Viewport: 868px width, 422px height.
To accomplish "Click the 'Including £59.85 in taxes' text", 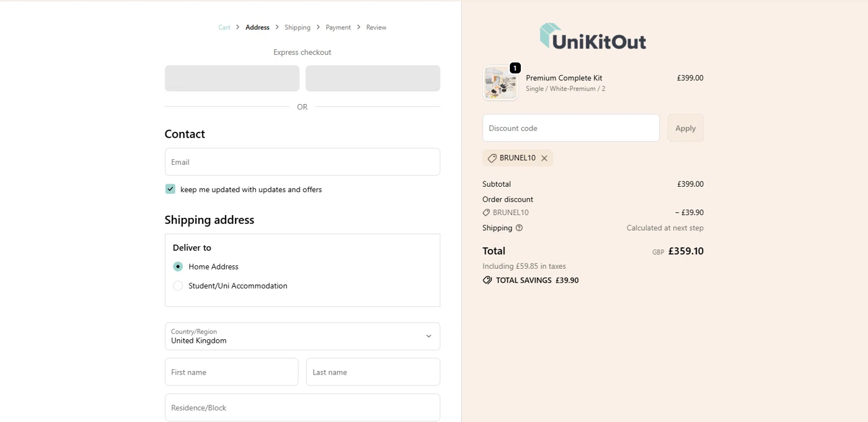I will pos(524,266).
